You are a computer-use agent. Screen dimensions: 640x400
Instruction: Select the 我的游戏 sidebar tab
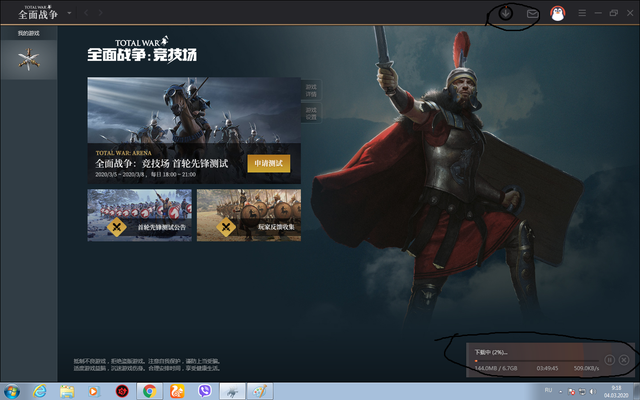pyautogui.click(x=29, y=33)
